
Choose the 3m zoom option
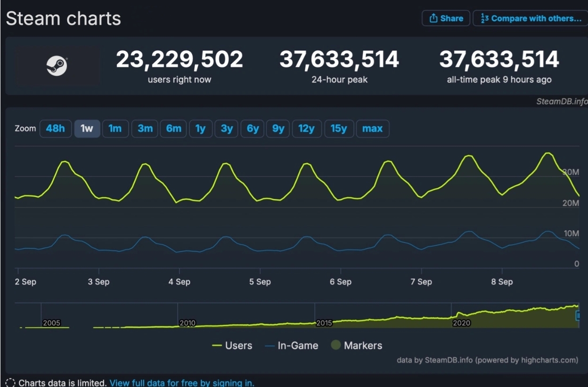tap(145, 129)
